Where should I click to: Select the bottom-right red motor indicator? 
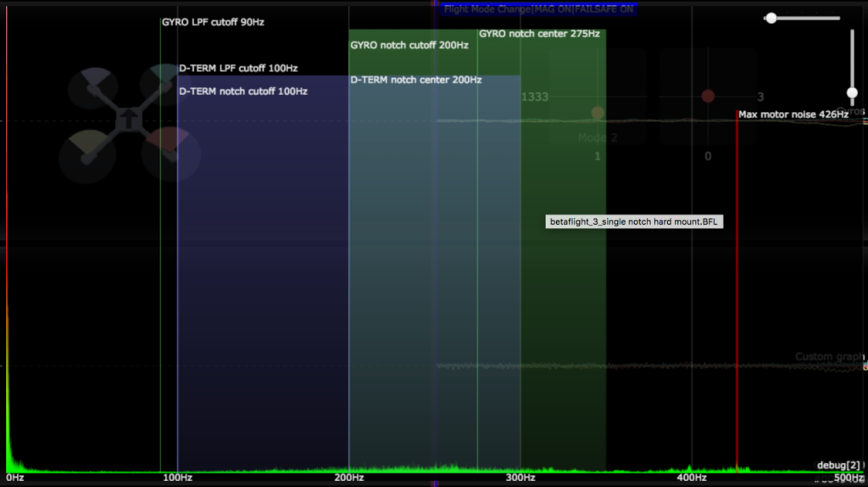[x=169, y=149]
